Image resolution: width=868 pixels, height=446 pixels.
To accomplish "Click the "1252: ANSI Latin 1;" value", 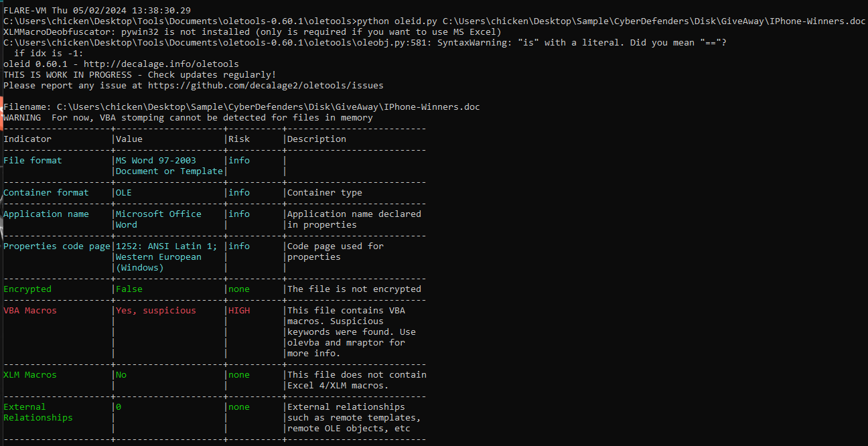I will (x=167, y=246).
